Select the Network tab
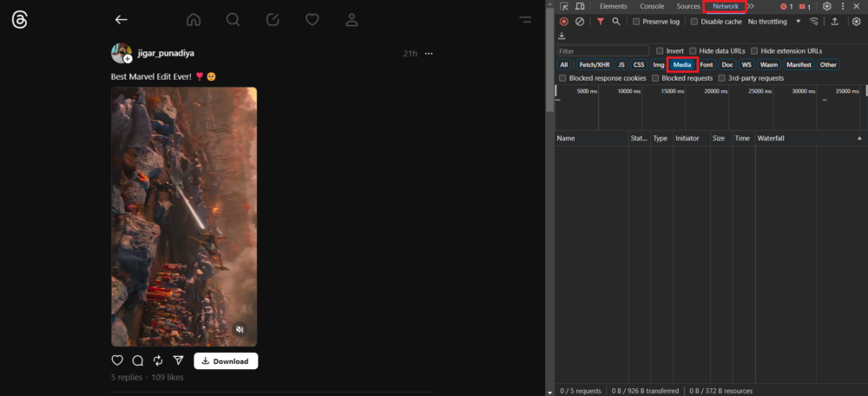 coord(726,6)
